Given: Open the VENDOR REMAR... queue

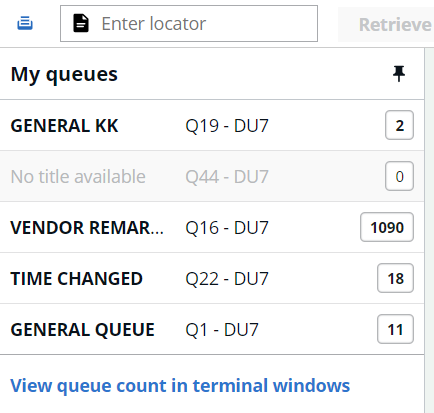Looking at the screenshot, I should coord(212,227).
